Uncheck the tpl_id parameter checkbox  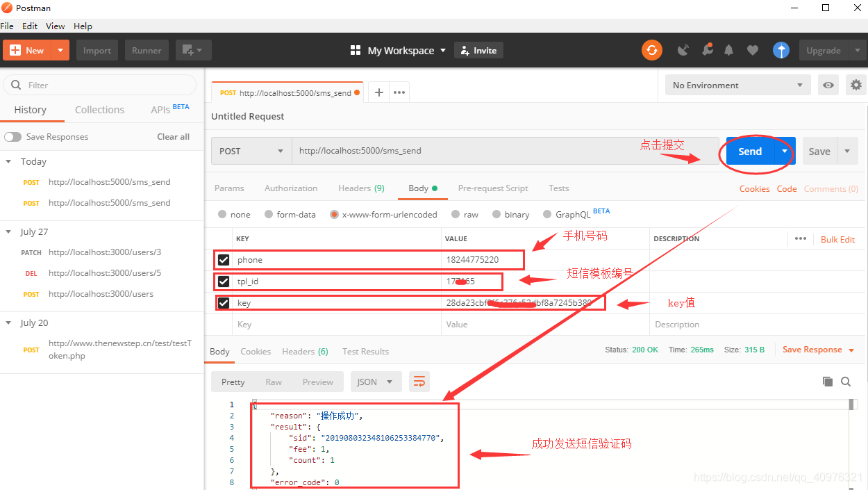coord(224,281)
